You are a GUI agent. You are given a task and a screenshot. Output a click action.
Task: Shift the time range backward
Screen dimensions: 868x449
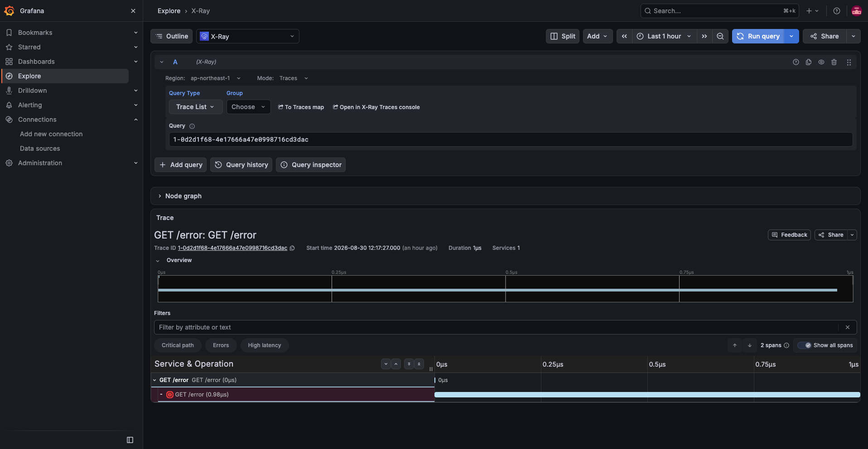click(x=624, y=36)
